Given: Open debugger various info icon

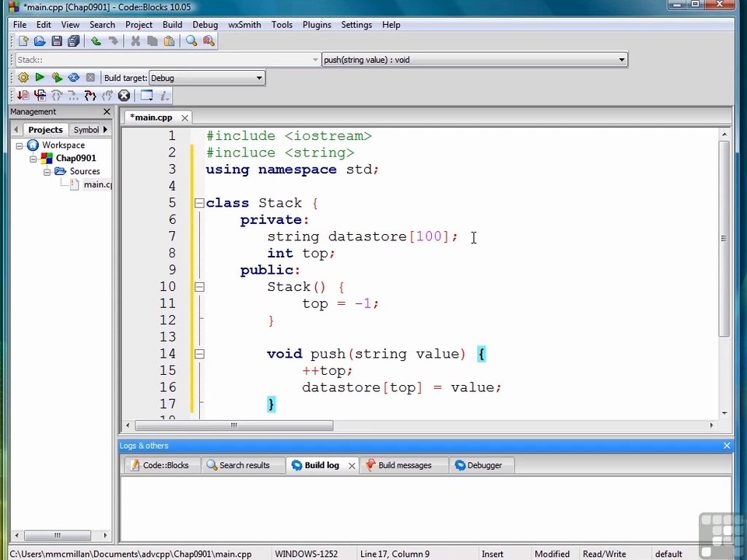Looking at the screenshot, I should coord(164,96).
